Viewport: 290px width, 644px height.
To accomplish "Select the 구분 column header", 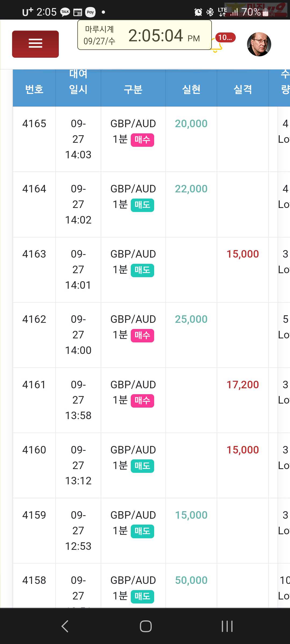I will click(133, 89).
